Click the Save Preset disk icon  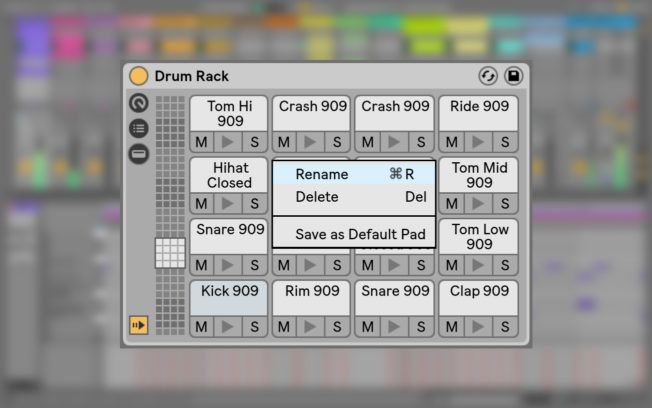(x=514, y=76)
